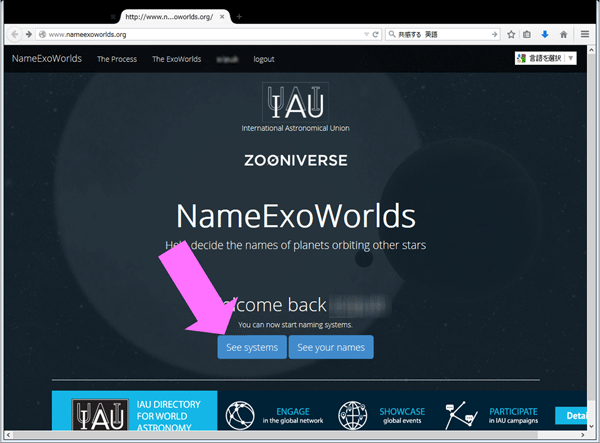Open The ExoWorlds menu item
600x443 pixels.
(176, 59)
